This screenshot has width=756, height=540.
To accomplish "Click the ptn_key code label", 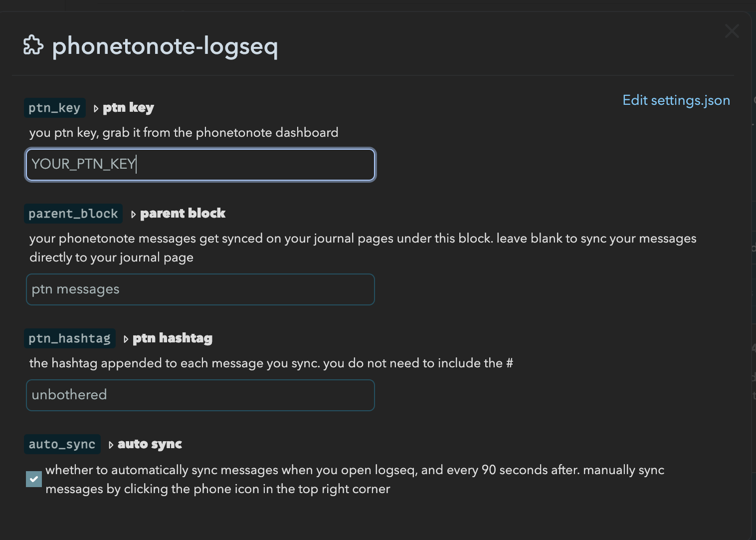I will (x=55, y=108).
